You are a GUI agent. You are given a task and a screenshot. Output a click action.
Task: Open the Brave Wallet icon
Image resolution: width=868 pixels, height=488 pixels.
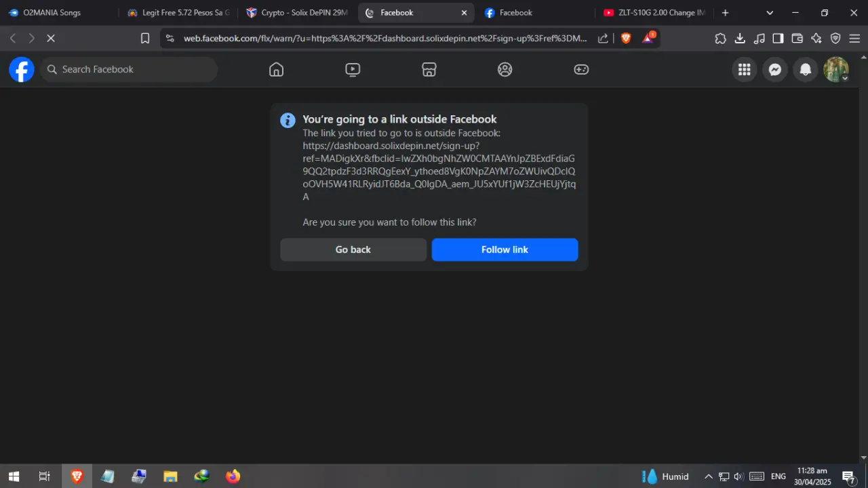point(797,39)
